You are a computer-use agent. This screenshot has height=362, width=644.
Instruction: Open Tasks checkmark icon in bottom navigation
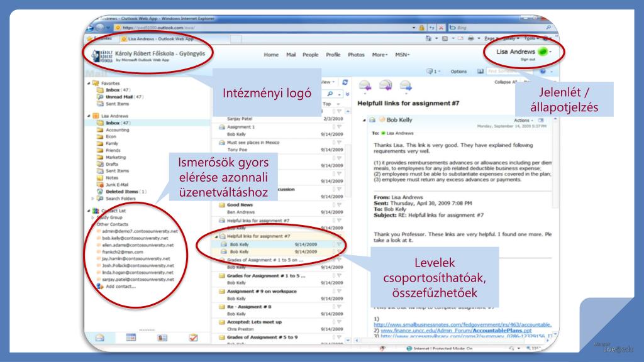click(x=193, y=337)
